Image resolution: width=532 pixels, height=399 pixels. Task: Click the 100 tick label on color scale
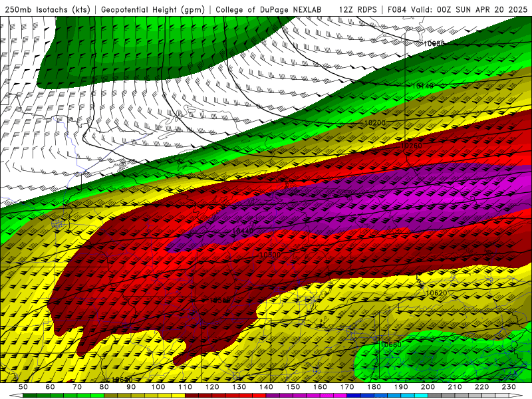click(158, 387)
